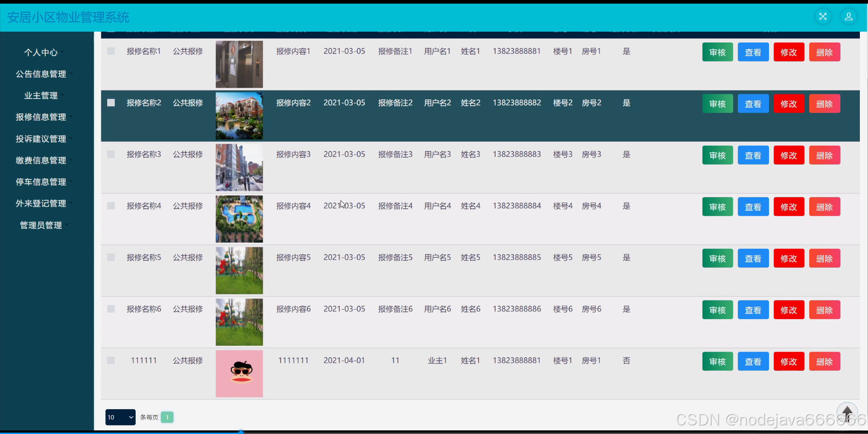
Task: Click 审核 button for 报修名称6
Action: [x=717, y=310]
